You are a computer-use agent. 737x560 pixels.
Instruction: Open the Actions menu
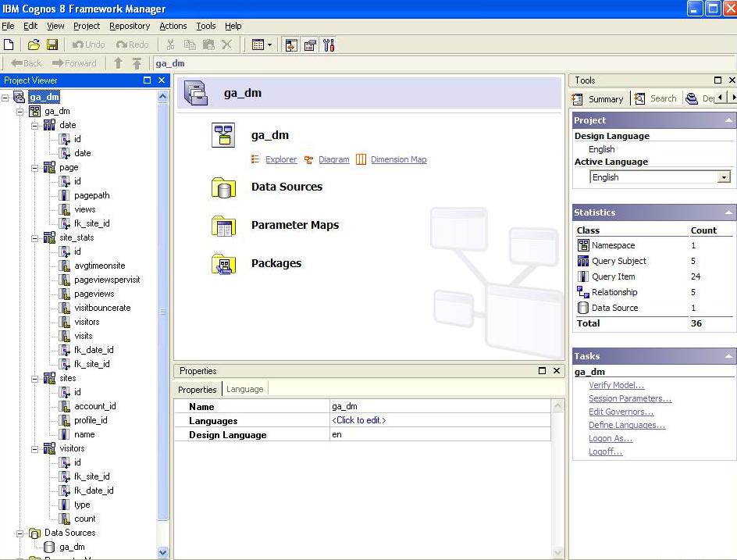coord(173,26)
